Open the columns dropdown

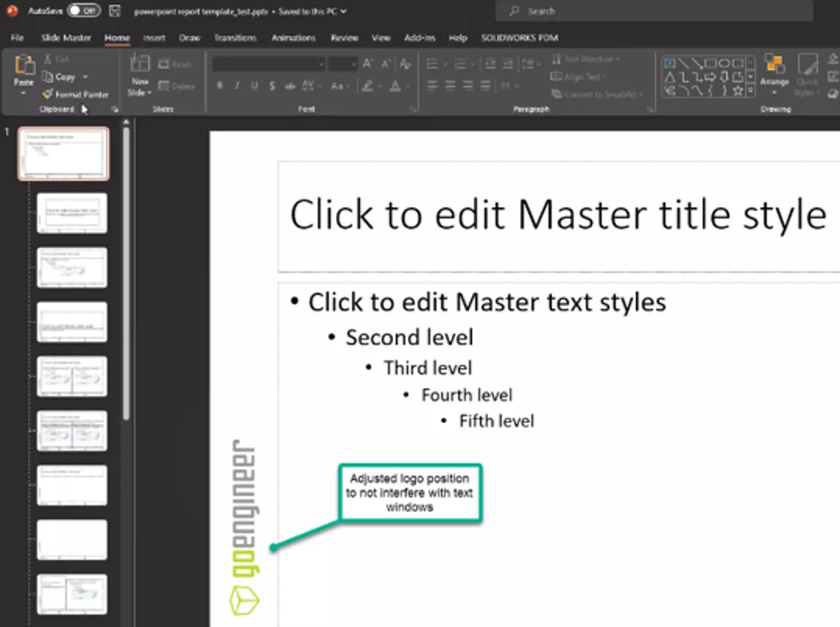(x=509, y=85)
